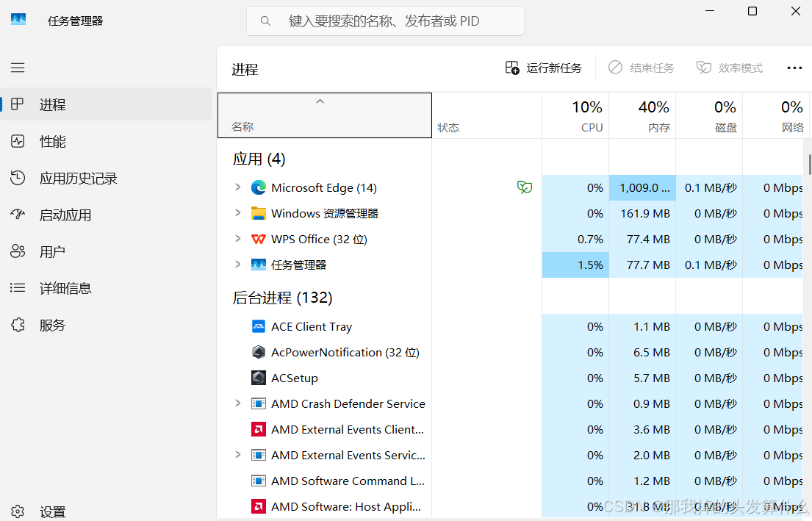Click the AMD Software Command Line icon

(x=259, y=481)
